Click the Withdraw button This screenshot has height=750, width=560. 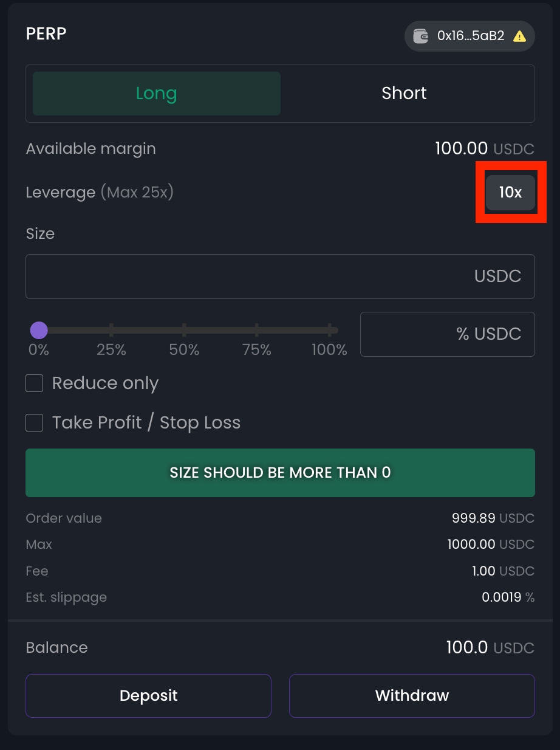point(412,695)
